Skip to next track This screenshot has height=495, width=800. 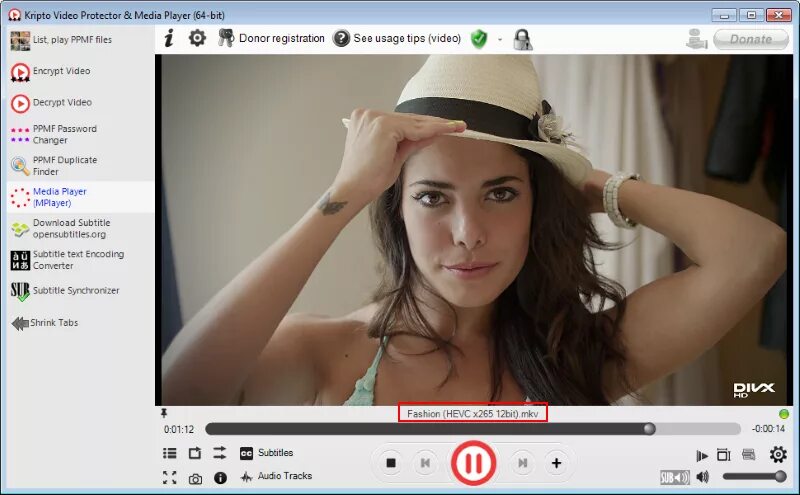pos(522,463)
